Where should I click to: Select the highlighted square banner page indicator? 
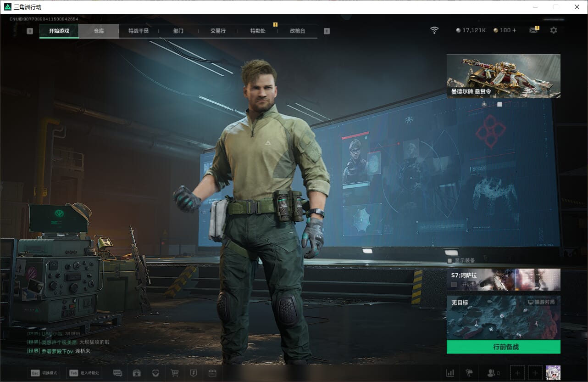(499, 104)
